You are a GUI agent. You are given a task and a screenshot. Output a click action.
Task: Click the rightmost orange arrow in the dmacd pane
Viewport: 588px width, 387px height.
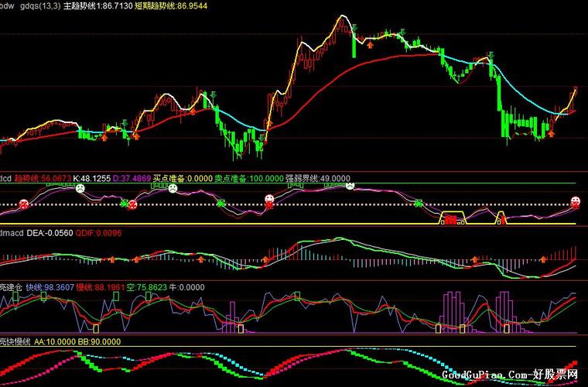click(543, 259)
